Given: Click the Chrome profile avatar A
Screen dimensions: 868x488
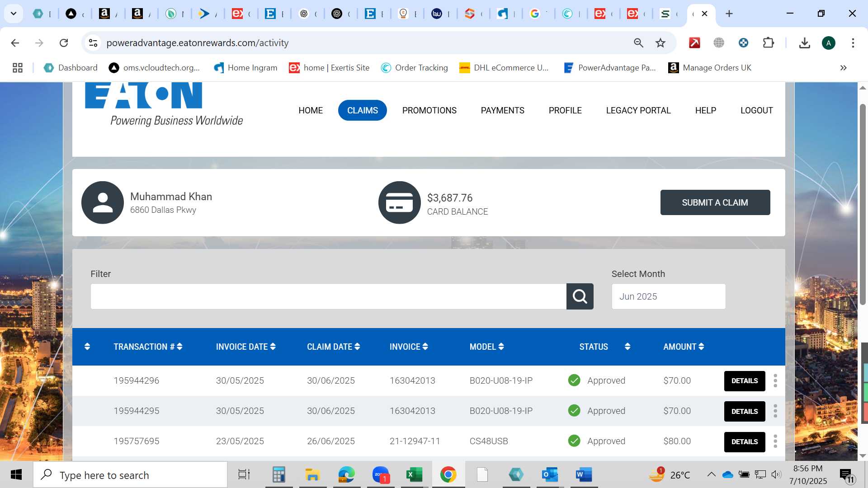Looking at the screenshot, I should 828,43.
